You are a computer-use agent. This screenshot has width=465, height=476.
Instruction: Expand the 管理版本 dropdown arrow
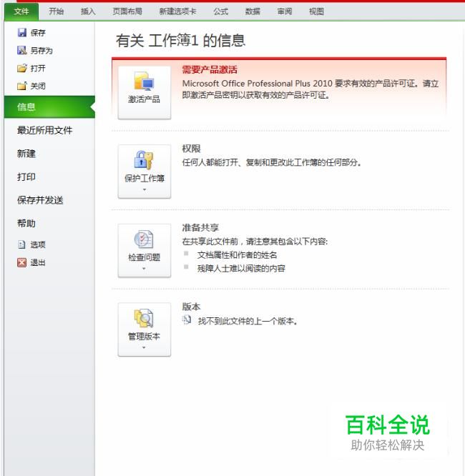coord(144,347)
